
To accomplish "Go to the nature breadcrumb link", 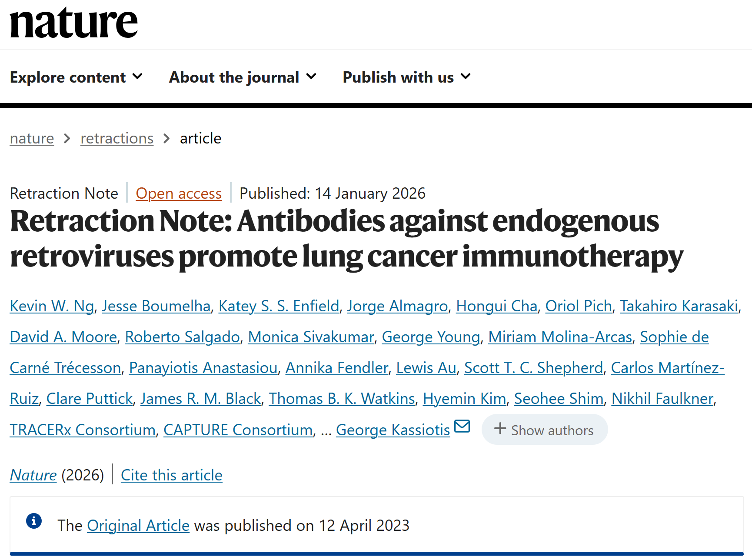I will pyautogui.click(x=32, y=138).
